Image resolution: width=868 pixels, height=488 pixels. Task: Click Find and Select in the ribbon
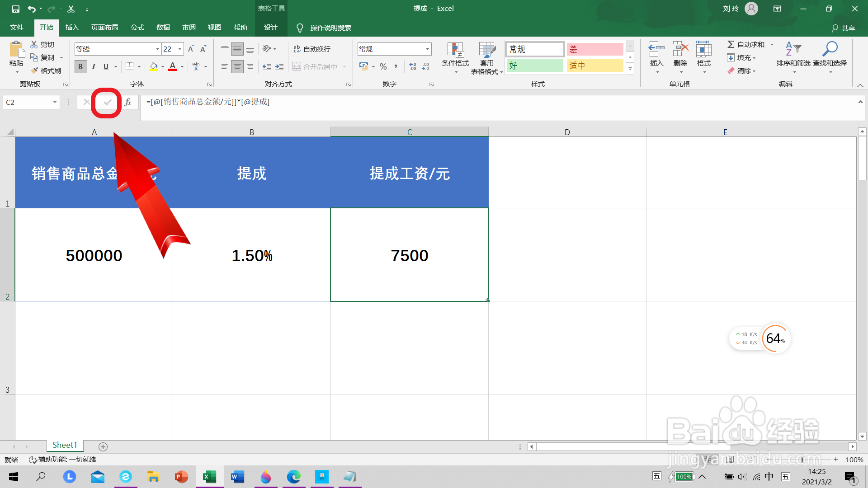pos(830,58)
